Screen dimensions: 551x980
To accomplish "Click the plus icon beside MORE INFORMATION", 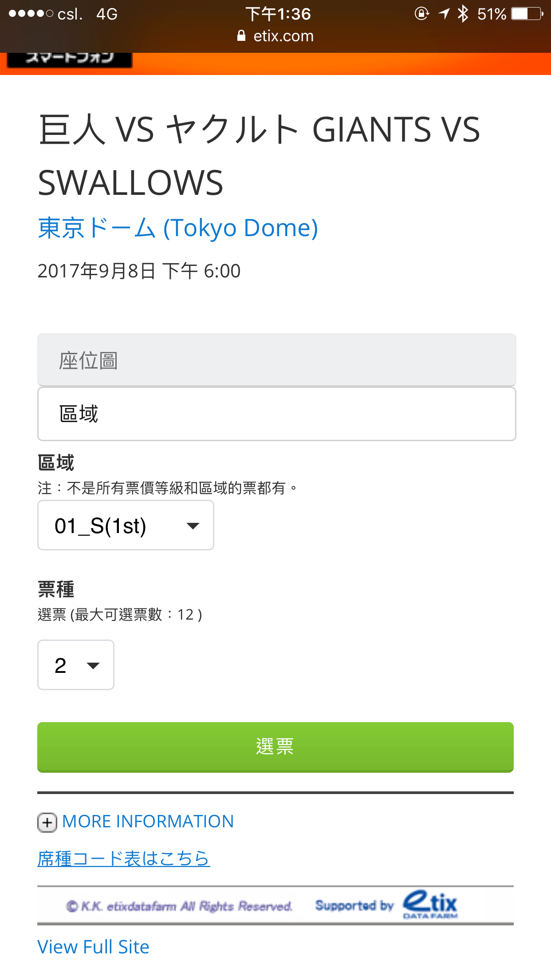I will 47,822.
